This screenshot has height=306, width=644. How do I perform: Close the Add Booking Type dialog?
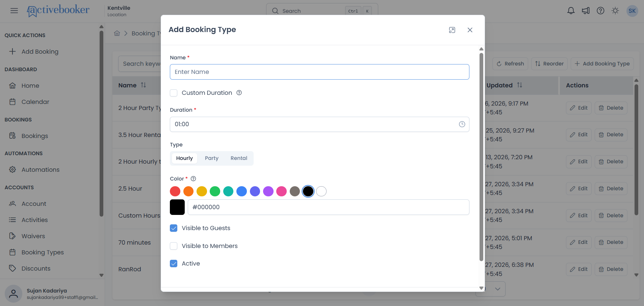470,30
